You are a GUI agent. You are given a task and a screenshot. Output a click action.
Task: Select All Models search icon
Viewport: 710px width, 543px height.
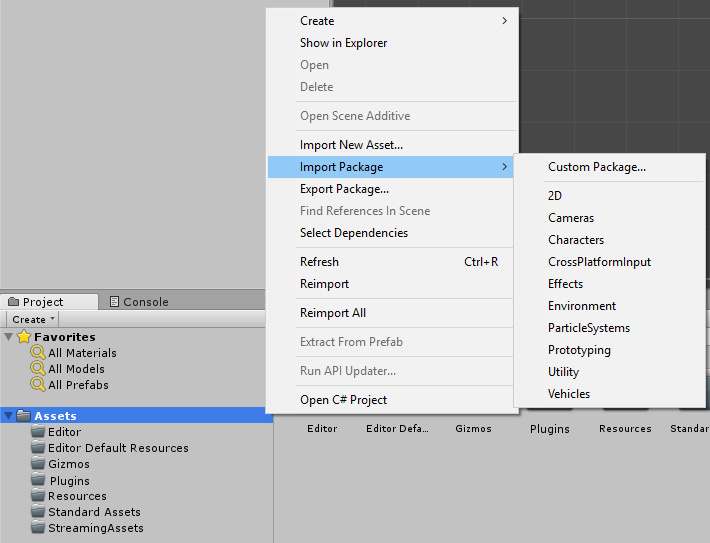click(x=38, y=369)
